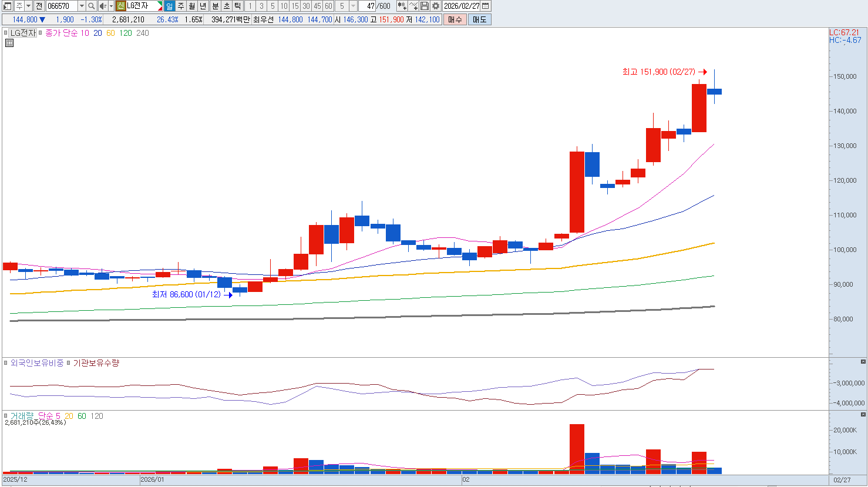Toggle the 기관보유수량 indicator marker
This screenshot has width=868, height=487.
pyautogui.click(x=69, y=363)
